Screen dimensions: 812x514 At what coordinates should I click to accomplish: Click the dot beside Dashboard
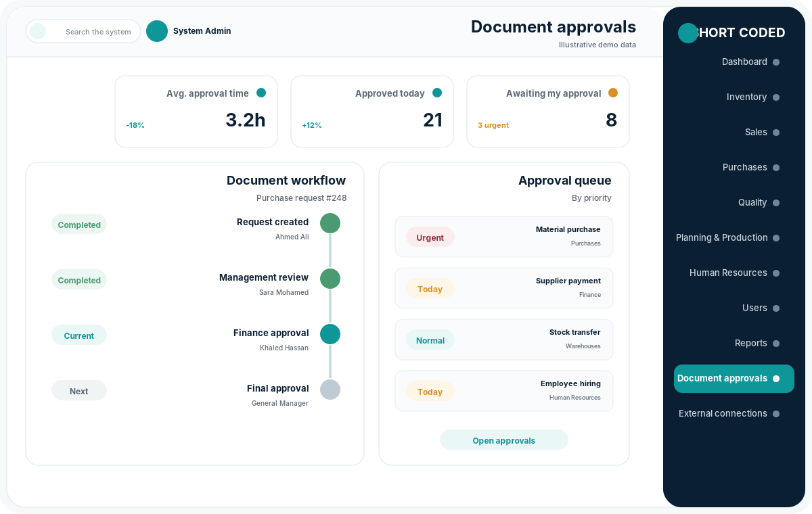coord(776,62)
